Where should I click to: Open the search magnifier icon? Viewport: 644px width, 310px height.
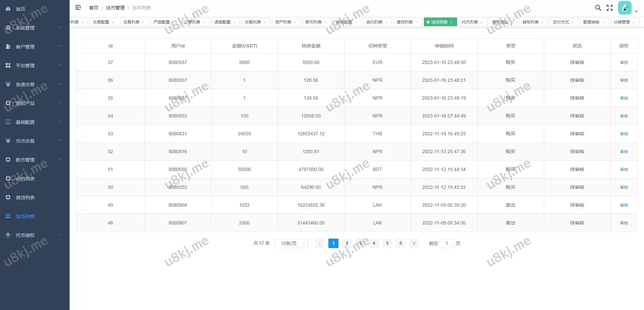click(598, 8)
